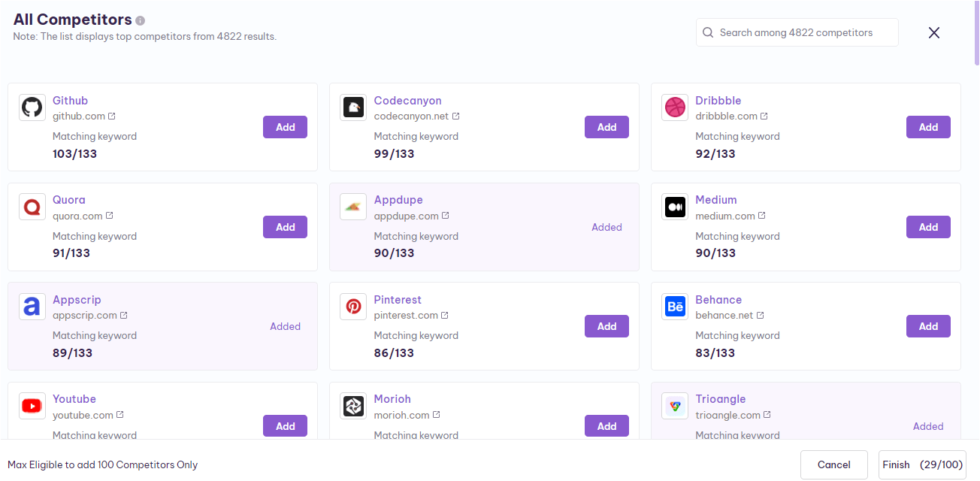Click the Trioangle logo icon
980x481 pixels.
coord(675,406)
